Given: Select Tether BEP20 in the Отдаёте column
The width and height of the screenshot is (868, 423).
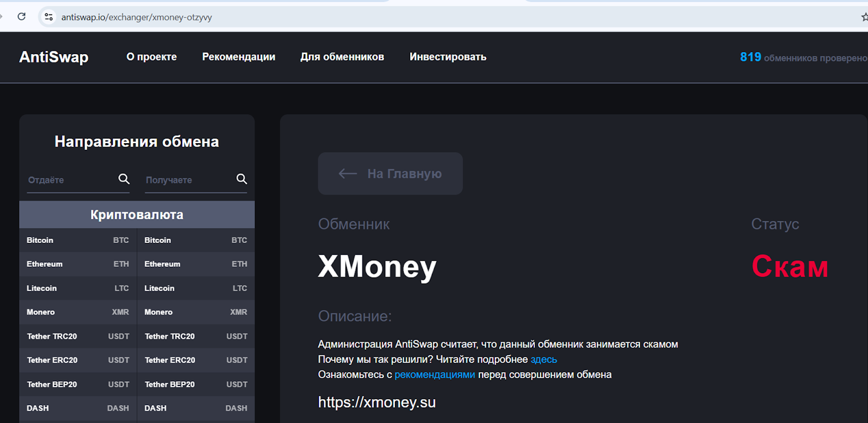Looking at the screenshot, I should pos(78,384).
